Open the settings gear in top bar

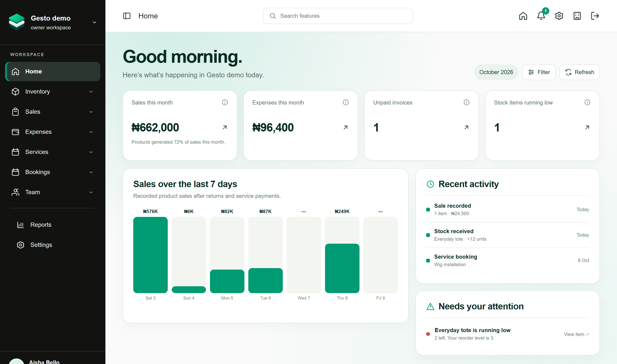click(559, 16)
